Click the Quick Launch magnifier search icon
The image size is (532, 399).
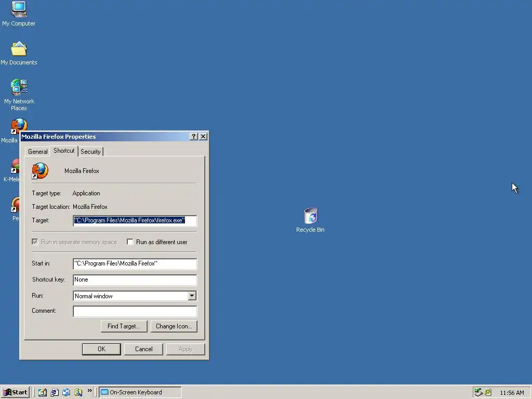(78, 392)
